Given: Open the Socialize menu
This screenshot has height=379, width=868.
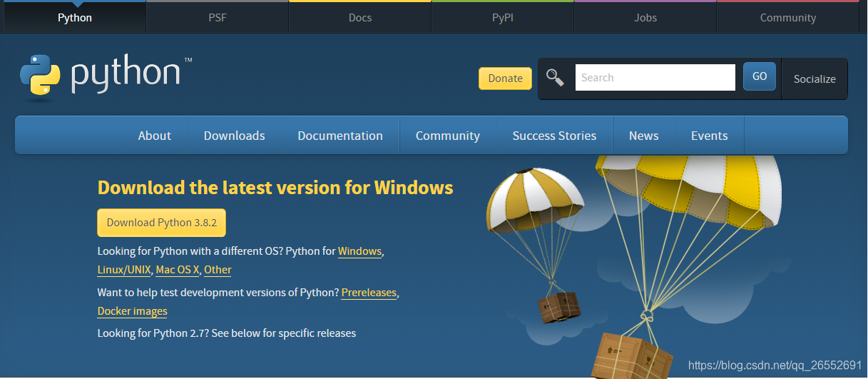Looking at the screenshot, I should pos(815,79).
